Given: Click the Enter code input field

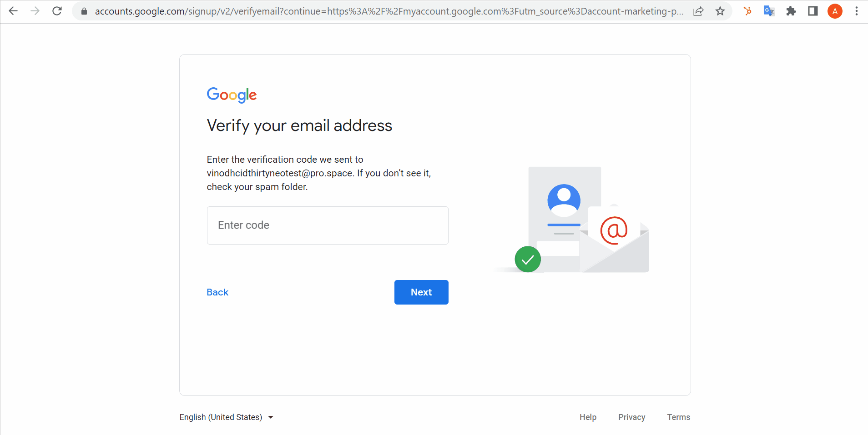Looking at the screenshot, I should click(x=328, y=225).
